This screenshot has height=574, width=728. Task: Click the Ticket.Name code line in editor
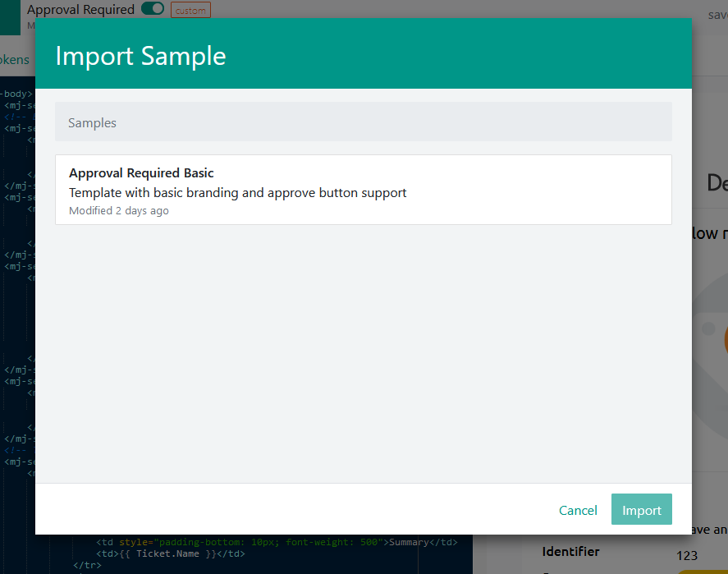pyautogui.click(x=171, y=553)
